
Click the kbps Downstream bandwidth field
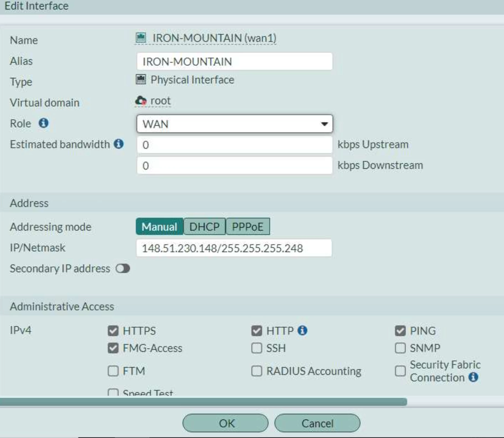pos(235,165)
